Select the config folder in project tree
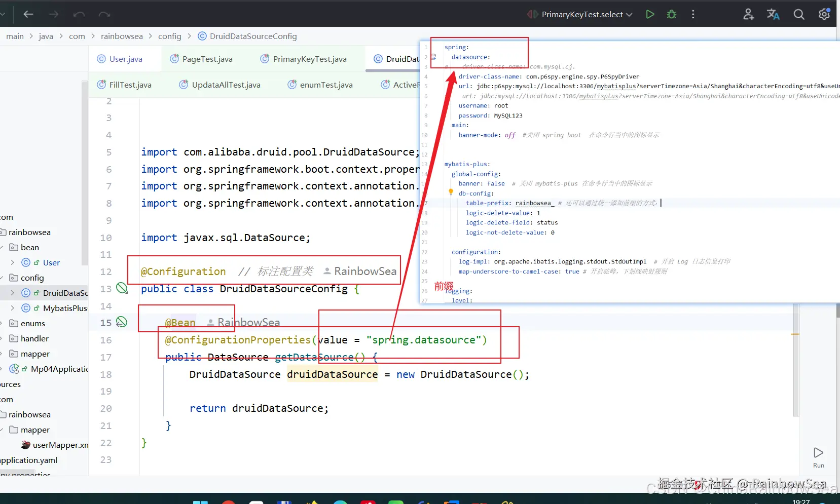This screenshot has height=504, width=840. (32, 278)
